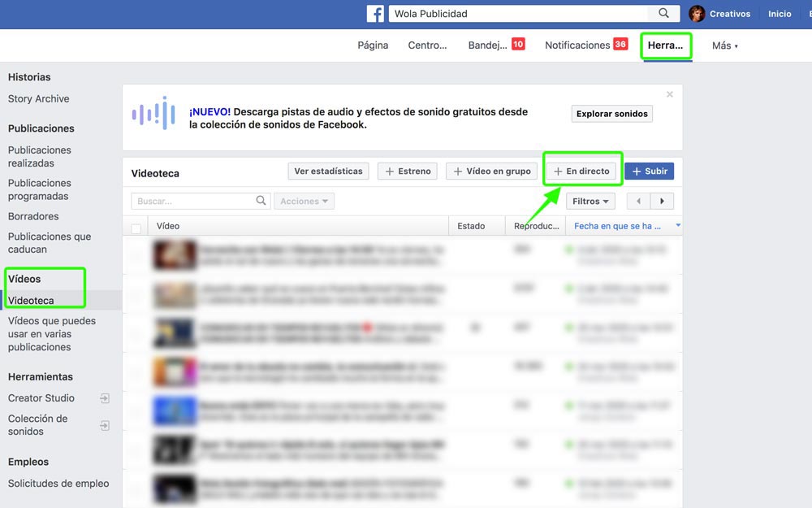Click the Facebook logo icon
The image size is (812, 508).
(x=375, y=14)
